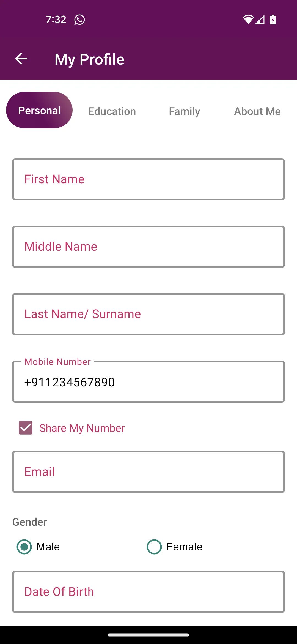The height and width of the screenshot is (644, 297).
Task: Click the Middle Name input field
Action: pyautogui.click(x=148, y=247)
